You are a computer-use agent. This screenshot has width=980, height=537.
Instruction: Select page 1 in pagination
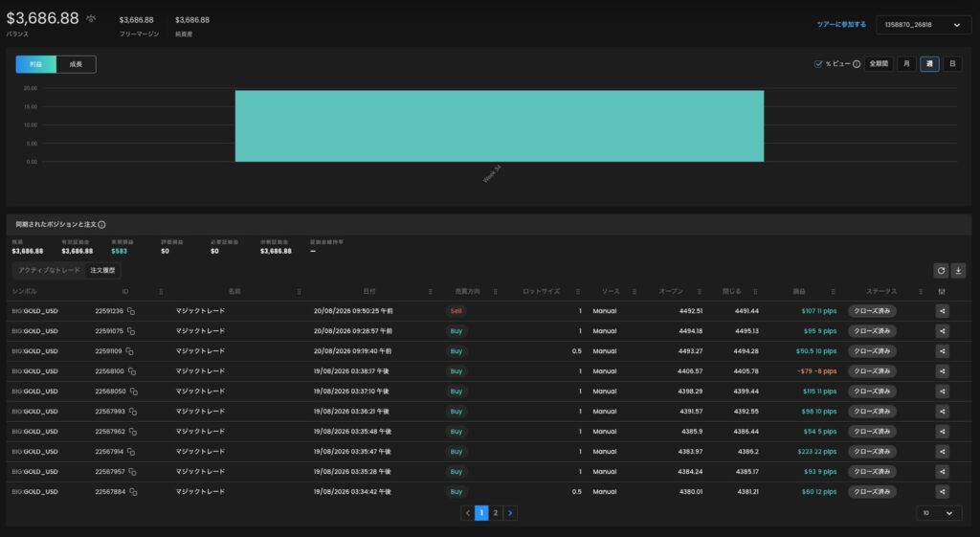[x=481, y=513]
